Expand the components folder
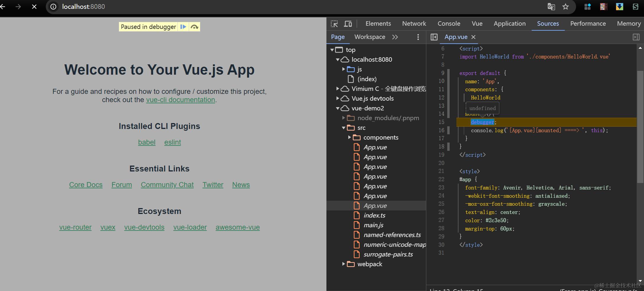Viewport: 644px width, 291px height. (x=349, y=137)
